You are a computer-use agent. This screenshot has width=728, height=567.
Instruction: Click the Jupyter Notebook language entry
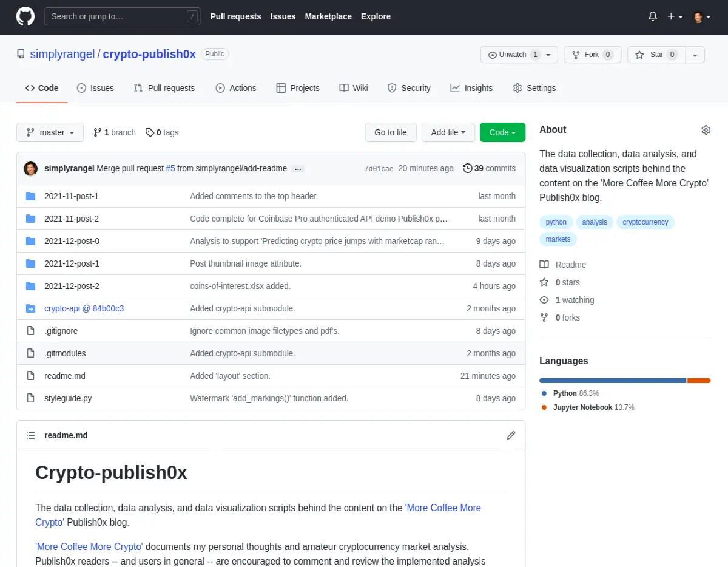(x=587, y=407)
